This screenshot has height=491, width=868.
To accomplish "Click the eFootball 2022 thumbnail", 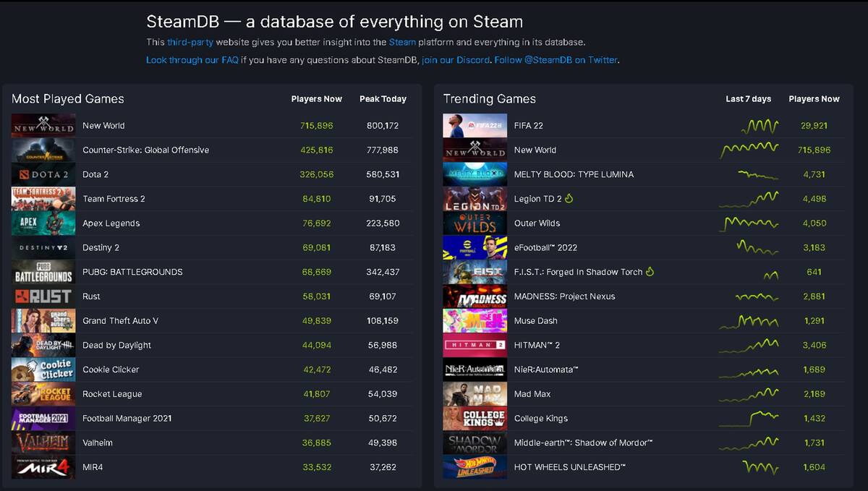I will [x=475, y=248].
